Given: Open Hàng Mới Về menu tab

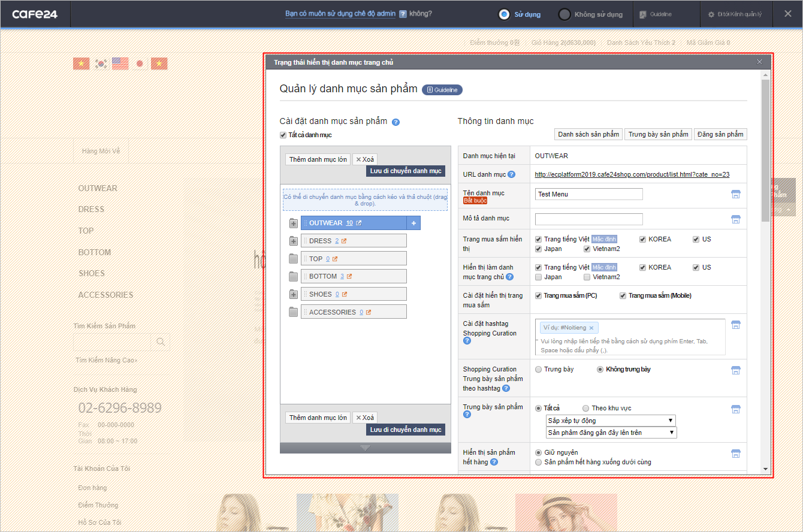Looking at the screenshot, I should pos(101,151).
